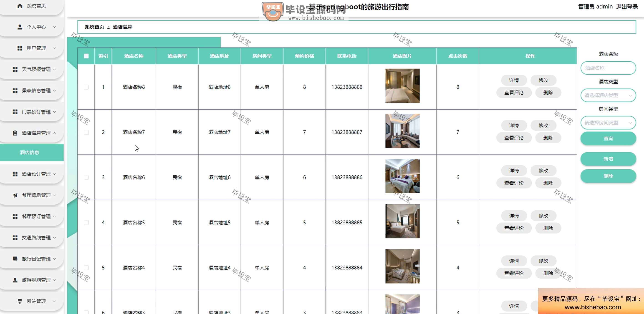This screenshot has width=644, height=314.
Task: Click phone number 13823888886 cell
Action: [347, 177]
